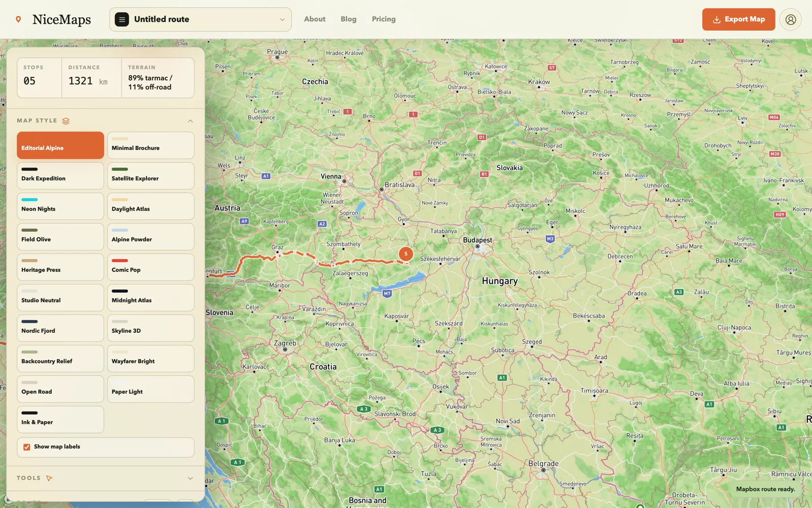Click the NiceMaps pin logo icon

tap(18, 19)
